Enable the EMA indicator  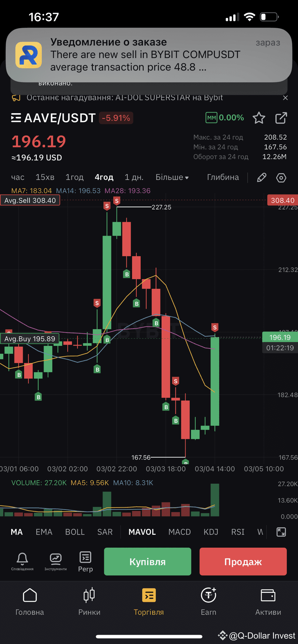(x=44, y=532)
